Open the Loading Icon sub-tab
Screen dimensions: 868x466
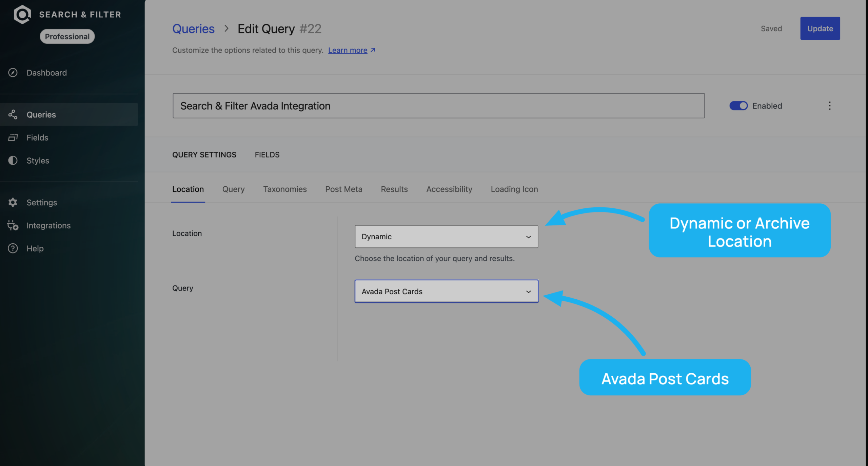click(x=514, y=189)
